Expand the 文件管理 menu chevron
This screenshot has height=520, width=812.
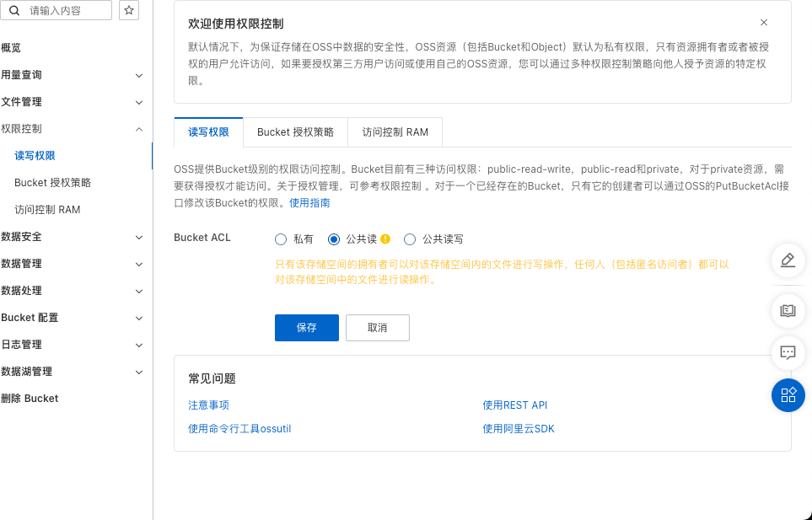coord(139,103)
